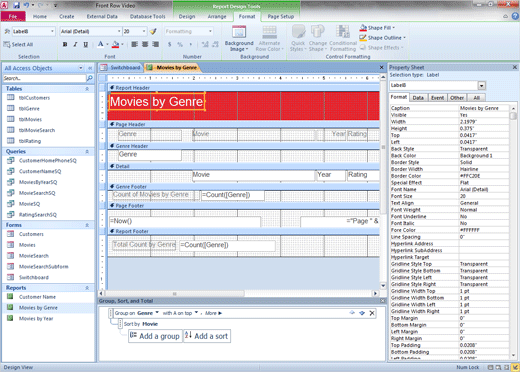Open the File tab
The height and width of the screenshot is (372, 520).
tap(13, 16)
